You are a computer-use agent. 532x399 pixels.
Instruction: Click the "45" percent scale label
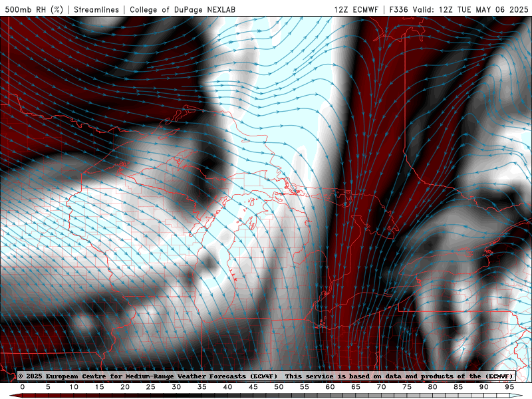(253, 387)
